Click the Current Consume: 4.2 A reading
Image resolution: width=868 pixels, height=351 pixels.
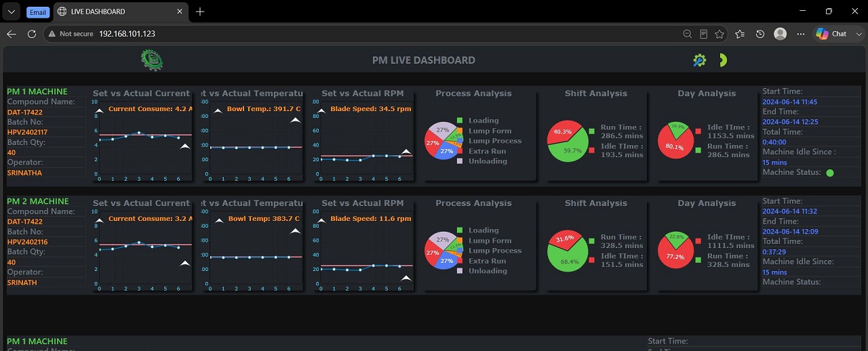click(151, 108)
